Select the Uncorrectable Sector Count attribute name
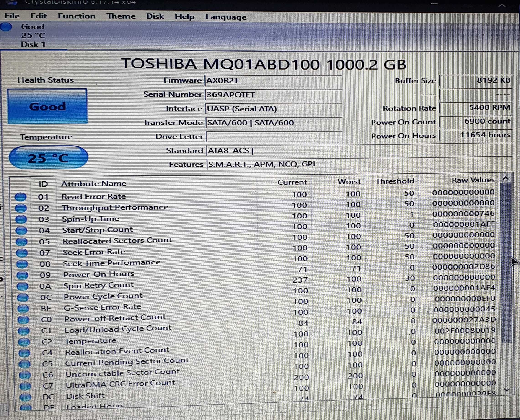 click(x=122, y=373)
